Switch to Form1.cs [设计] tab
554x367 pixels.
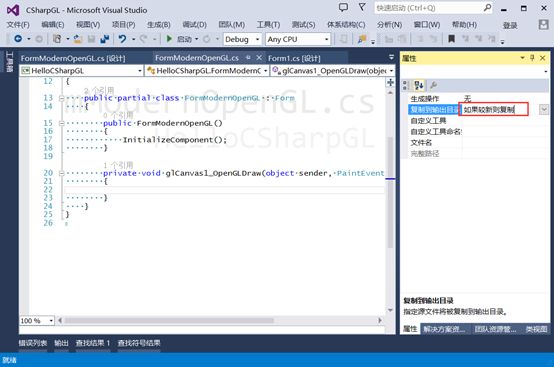pos(294,58)
